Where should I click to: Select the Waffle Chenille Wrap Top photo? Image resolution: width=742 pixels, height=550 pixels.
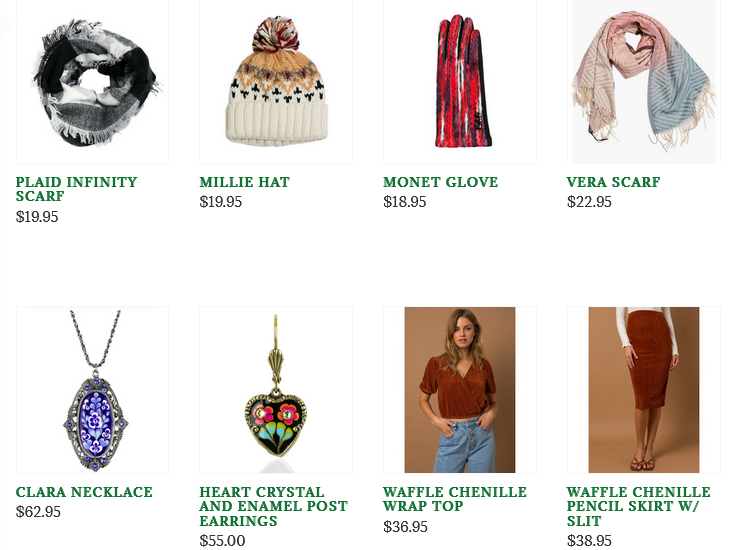[x=459, y=390]
